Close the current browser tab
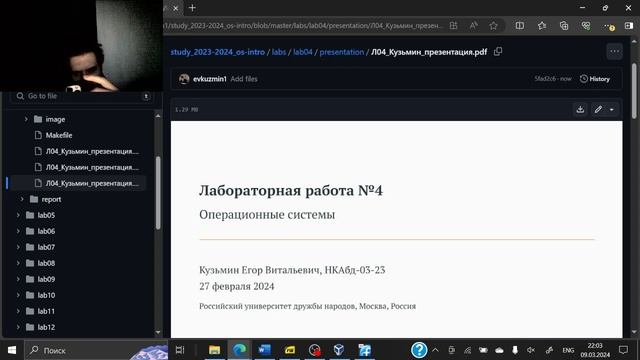 (176, 8)
